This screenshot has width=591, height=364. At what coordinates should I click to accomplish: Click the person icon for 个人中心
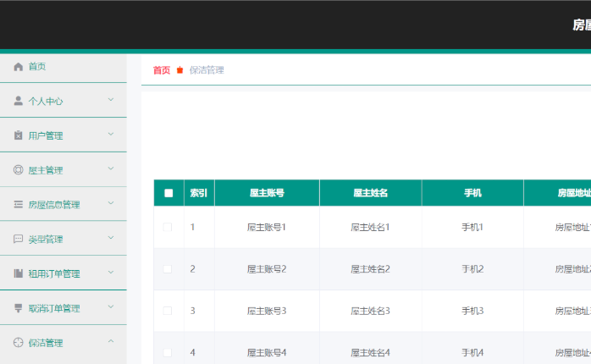(x=19, y=101)
